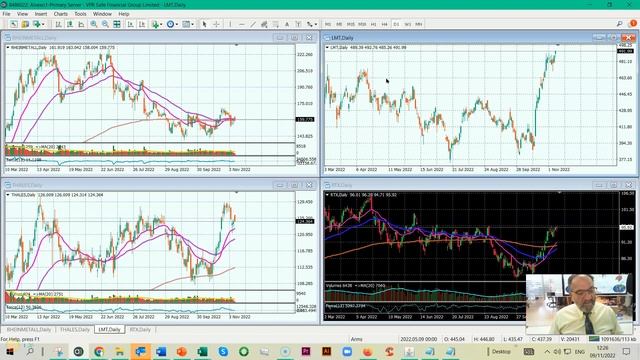Open the Indicators list icon
The image size is (640, 360).
(x=155, y=24)
